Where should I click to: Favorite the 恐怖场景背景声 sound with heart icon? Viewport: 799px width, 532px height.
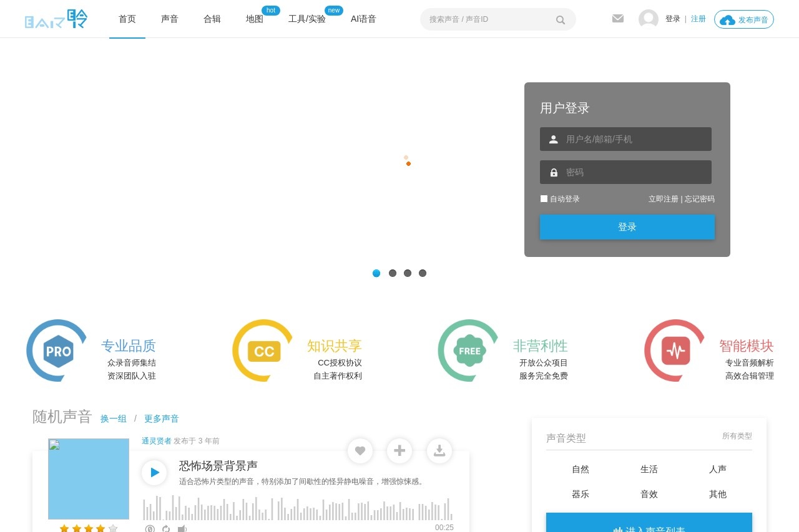[360, 451]
